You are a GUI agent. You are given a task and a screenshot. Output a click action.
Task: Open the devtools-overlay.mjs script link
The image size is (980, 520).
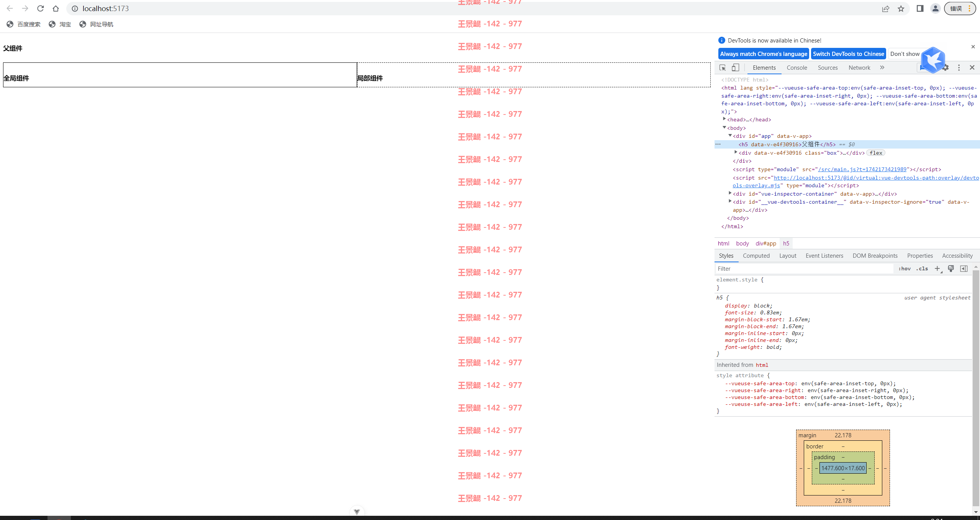click(855, 182)
